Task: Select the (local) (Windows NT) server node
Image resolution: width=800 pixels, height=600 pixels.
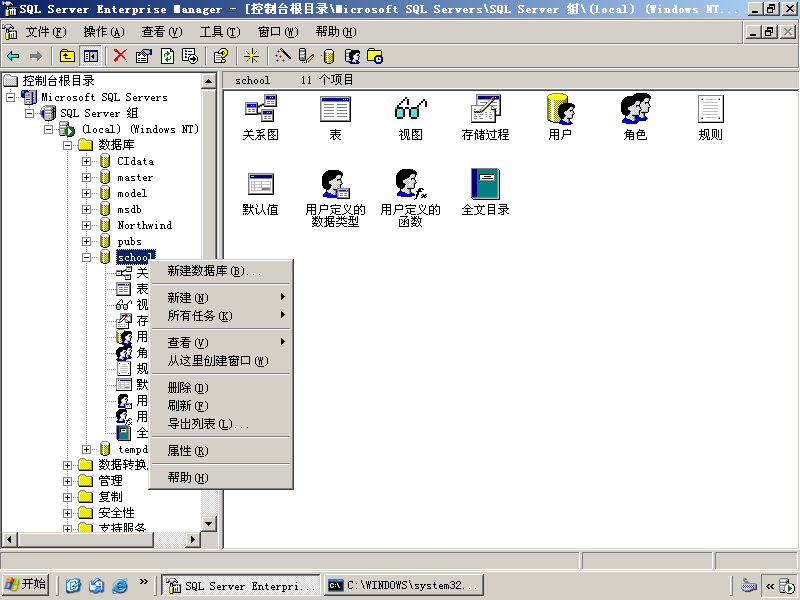Action: point(140,129)
